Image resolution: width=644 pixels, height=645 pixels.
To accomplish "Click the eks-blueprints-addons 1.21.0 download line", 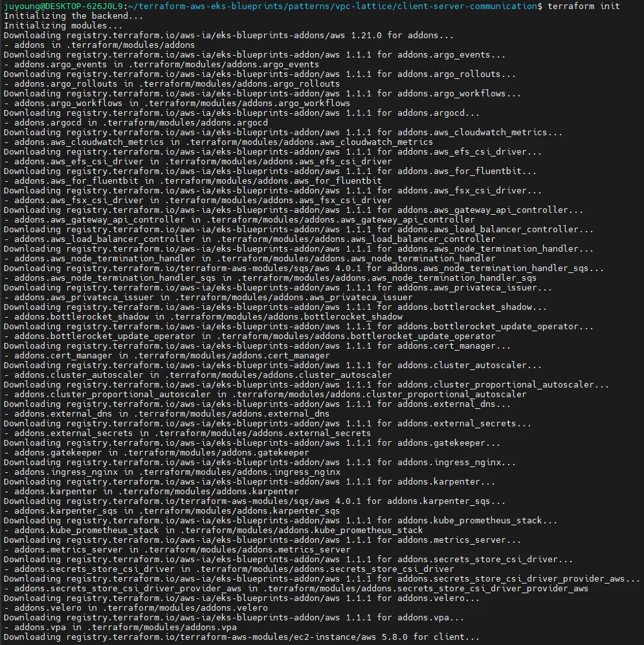I will pos(228,36).
